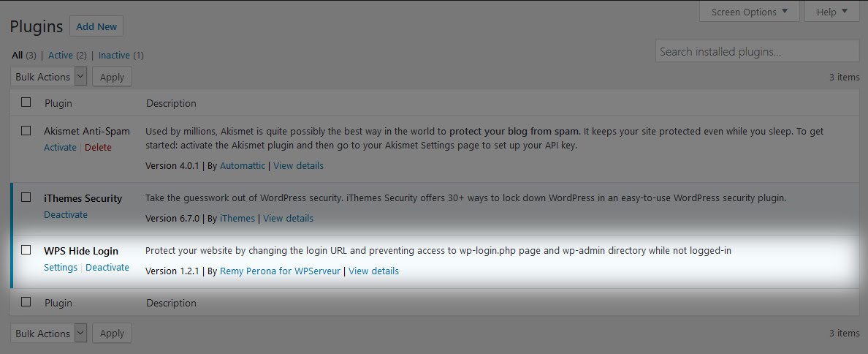The image size is (868, 354).
Task: Open the Screen Options panel
Action: [750, 12]
